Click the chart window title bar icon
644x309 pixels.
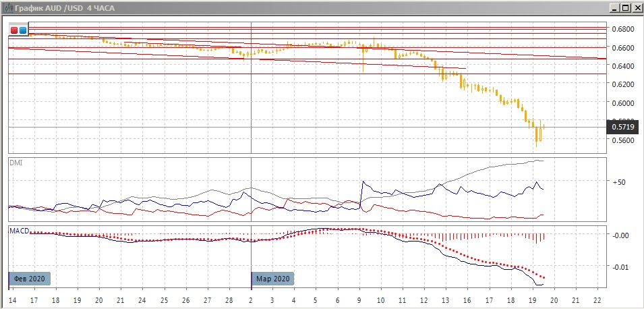point(7,7)
